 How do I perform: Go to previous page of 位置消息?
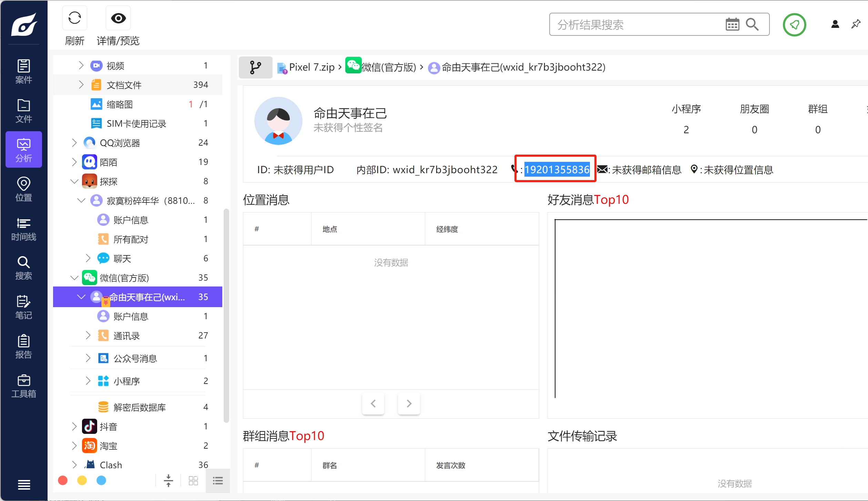coord(373,403)
